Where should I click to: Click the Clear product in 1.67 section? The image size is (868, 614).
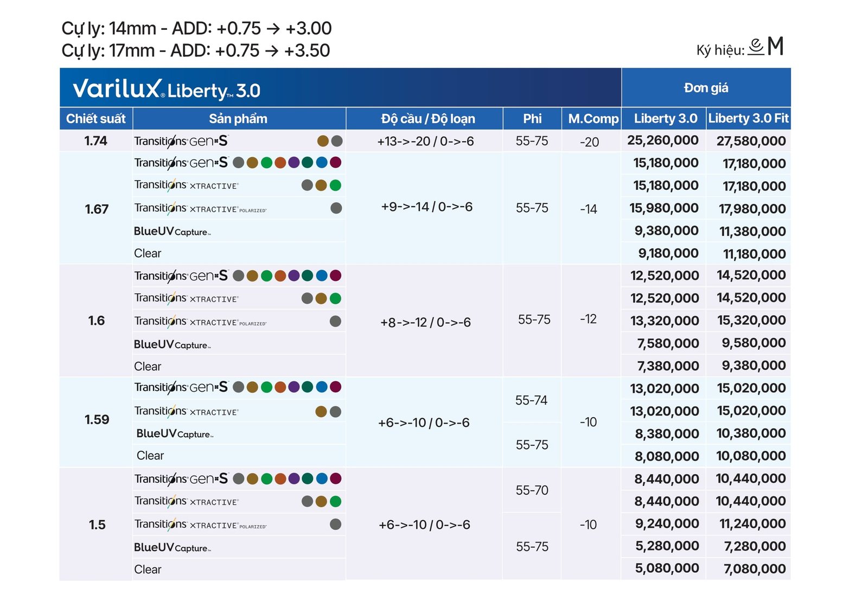point(148,253)
